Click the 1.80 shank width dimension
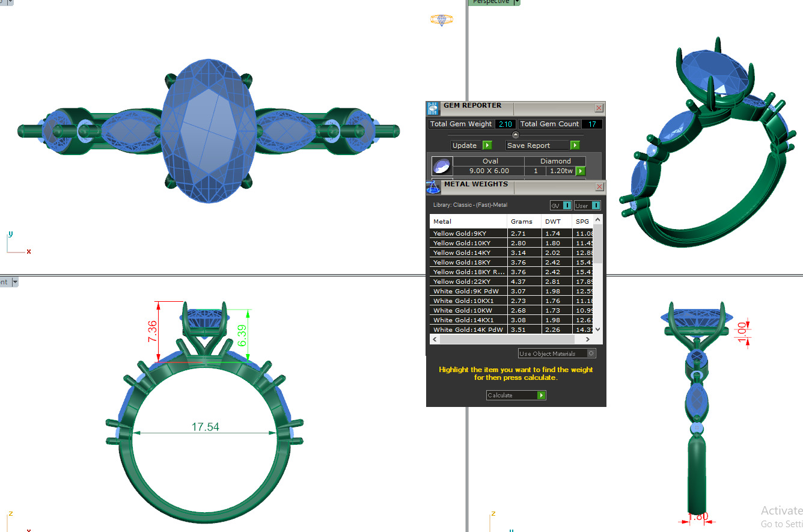This screenshot has width=803, height=532. [x=698, y=516]
